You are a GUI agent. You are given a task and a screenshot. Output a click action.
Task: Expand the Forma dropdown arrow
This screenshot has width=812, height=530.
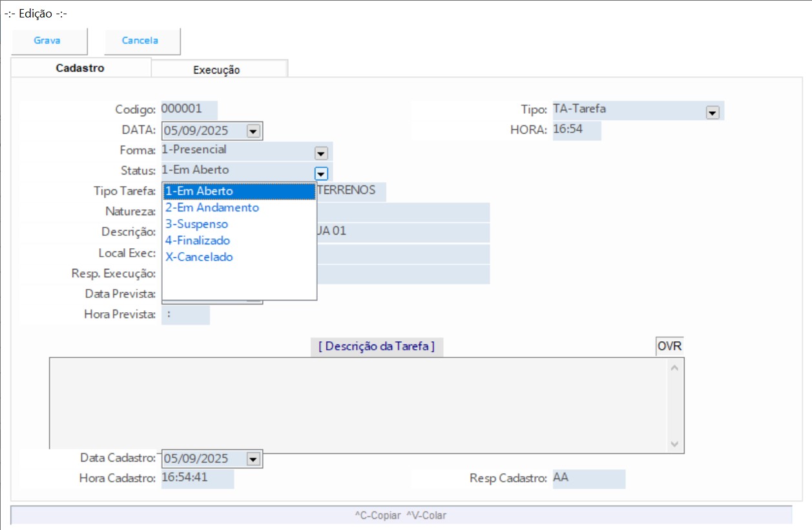click(321, 153)
